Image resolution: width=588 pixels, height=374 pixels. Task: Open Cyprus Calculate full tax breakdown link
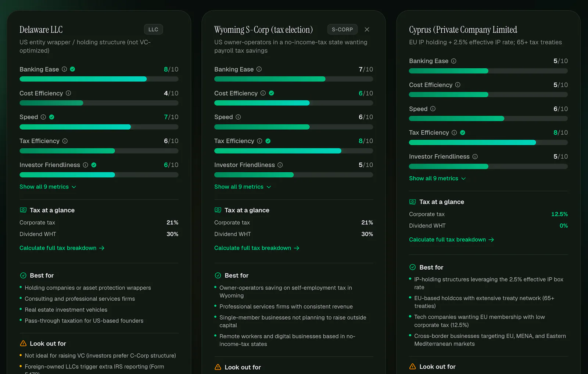click(x=452, y=240)
